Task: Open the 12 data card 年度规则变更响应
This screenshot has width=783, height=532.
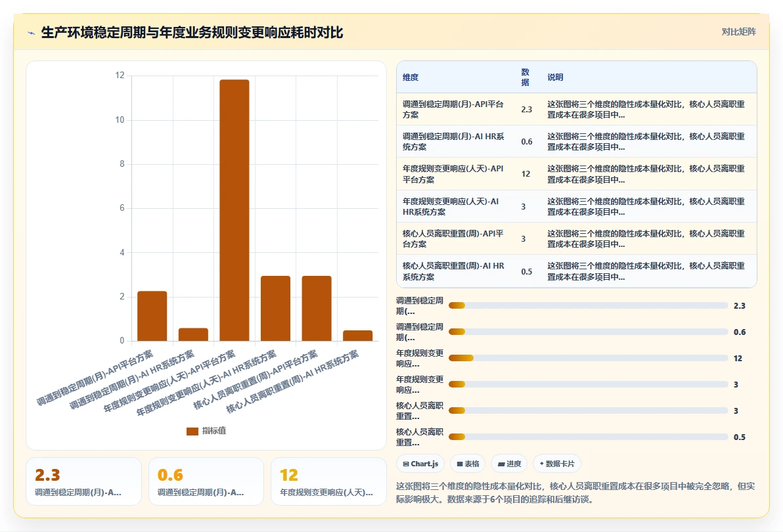Action: tap(328, 481)
